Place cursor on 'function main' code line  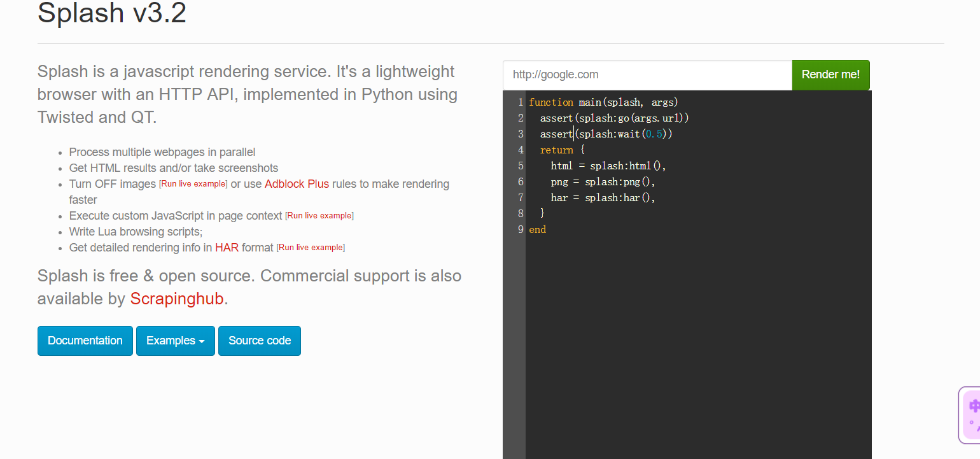(603, 102)
